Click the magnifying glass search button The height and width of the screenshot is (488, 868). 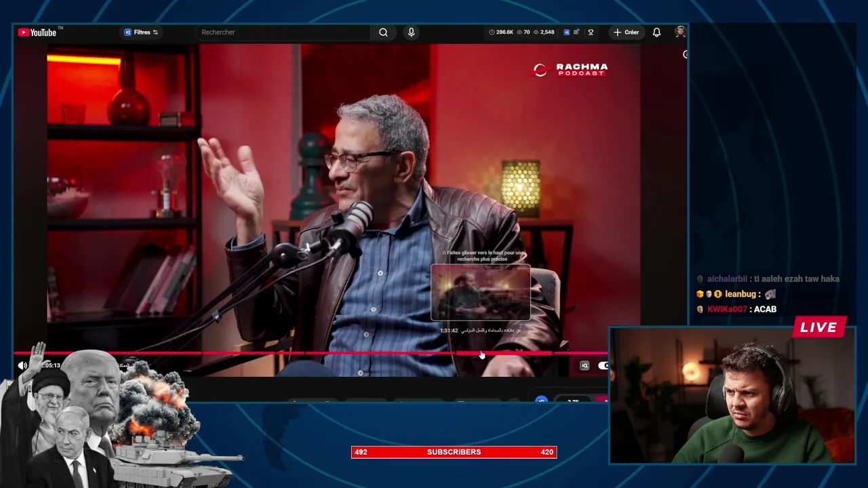pyautogui.click(x=383, y=32)
